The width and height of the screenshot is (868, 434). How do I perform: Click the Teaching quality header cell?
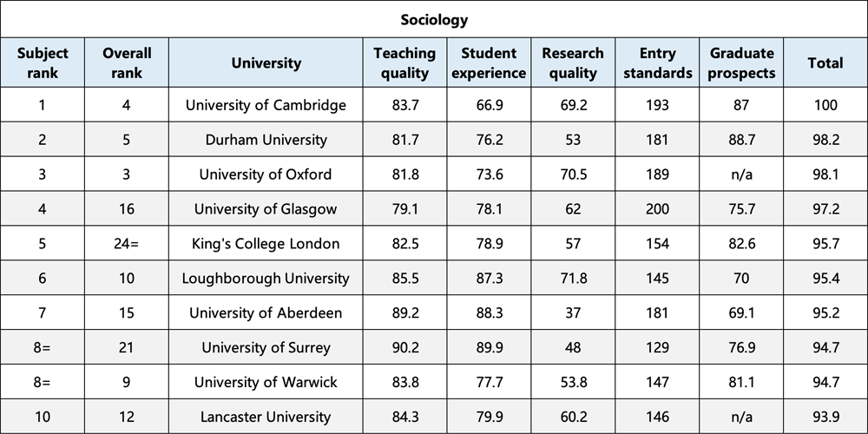tap(404, 62)
